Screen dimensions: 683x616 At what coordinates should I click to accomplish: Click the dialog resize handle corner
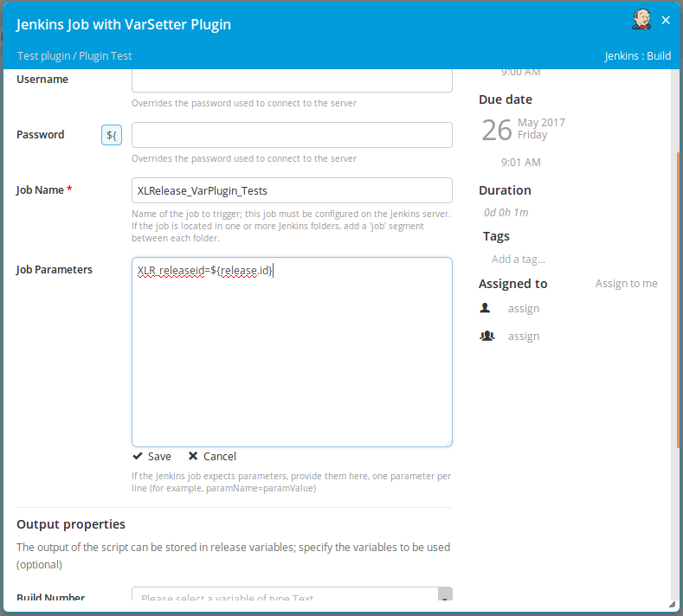click(x=672, y=604)
